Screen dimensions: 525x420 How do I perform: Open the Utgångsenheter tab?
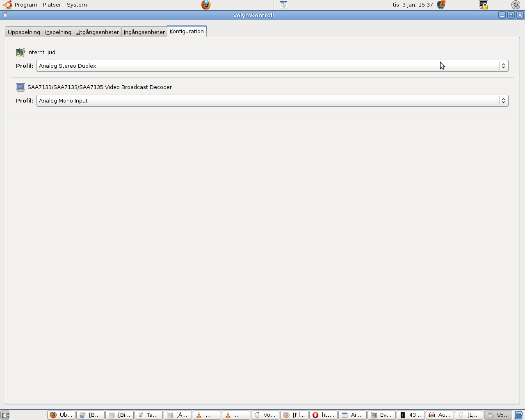98,32
